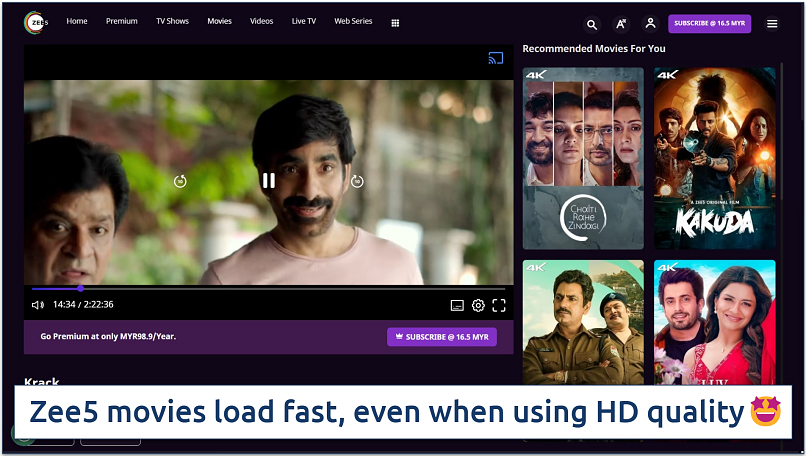Click Subscribe button in Go Premium banner
Screen dimensions: 806x456
pos(442,337)
